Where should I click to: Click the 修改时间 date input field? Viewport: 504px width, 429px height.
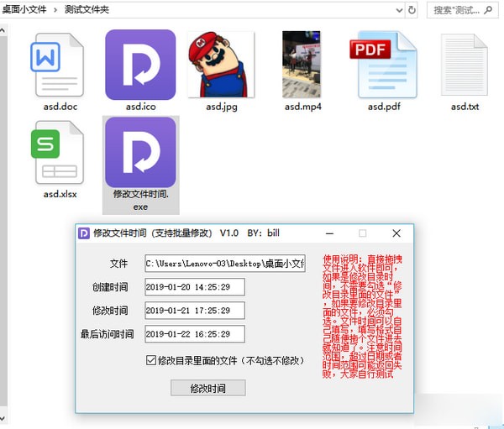(194, 311)
